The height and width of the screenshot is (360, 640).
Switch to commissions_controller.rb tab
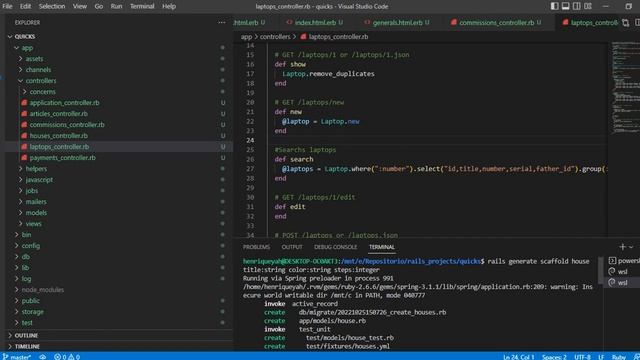tap(496, 22)
